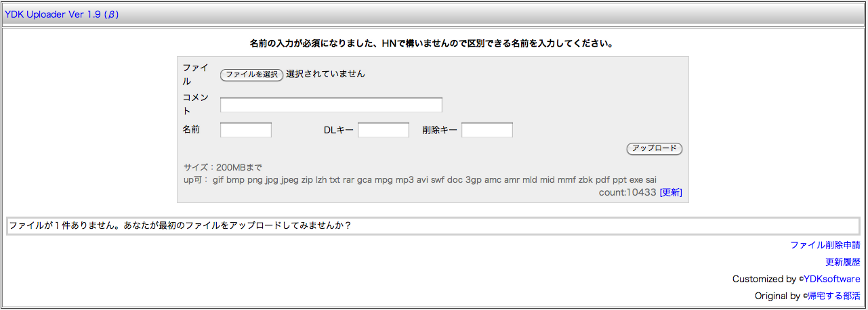The image size is (868, 310).
Task: Open the 更新履歴 link
Action: pyautogui.click(x=842, y=262)
